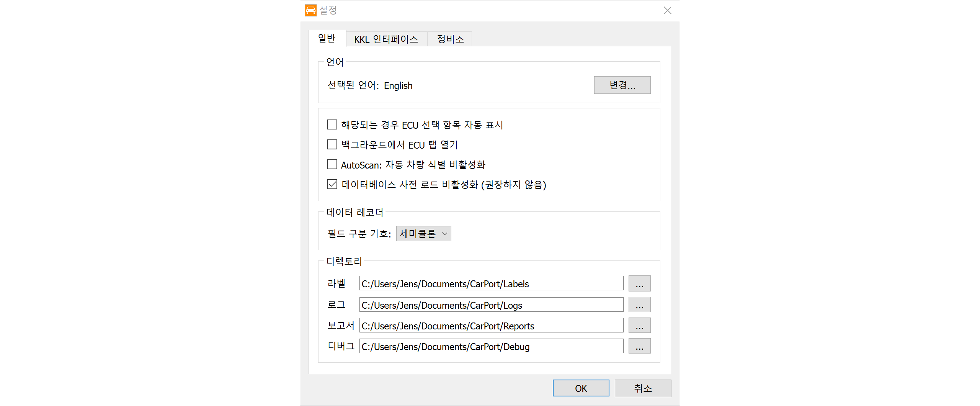Open the 정비소 tab
Screen dimensions: 980x406
450,39
